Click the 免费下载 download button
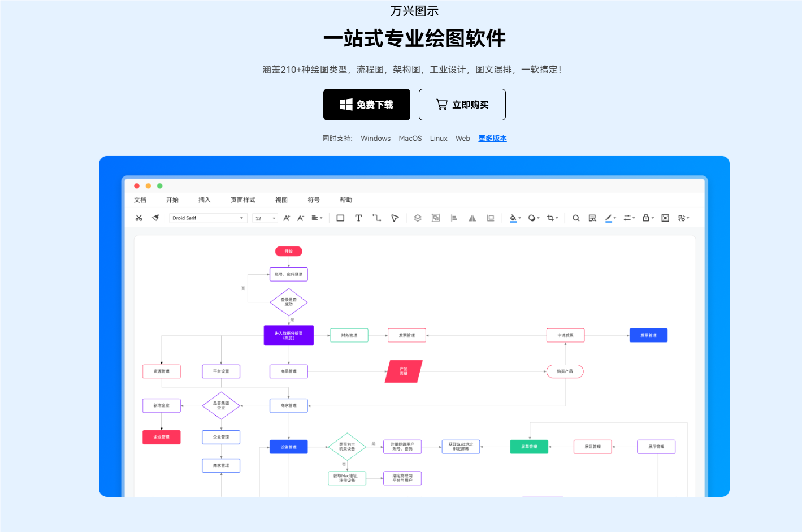Image resolution: width=802 pixels, height=532 pixels. tap(366, 105)
